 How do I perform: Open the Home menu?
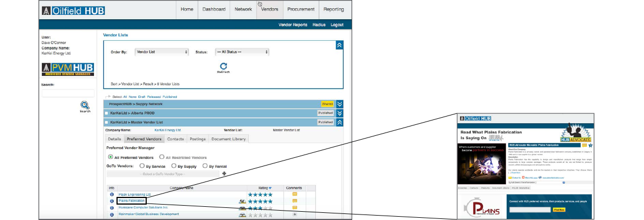(x=187, y=9)
